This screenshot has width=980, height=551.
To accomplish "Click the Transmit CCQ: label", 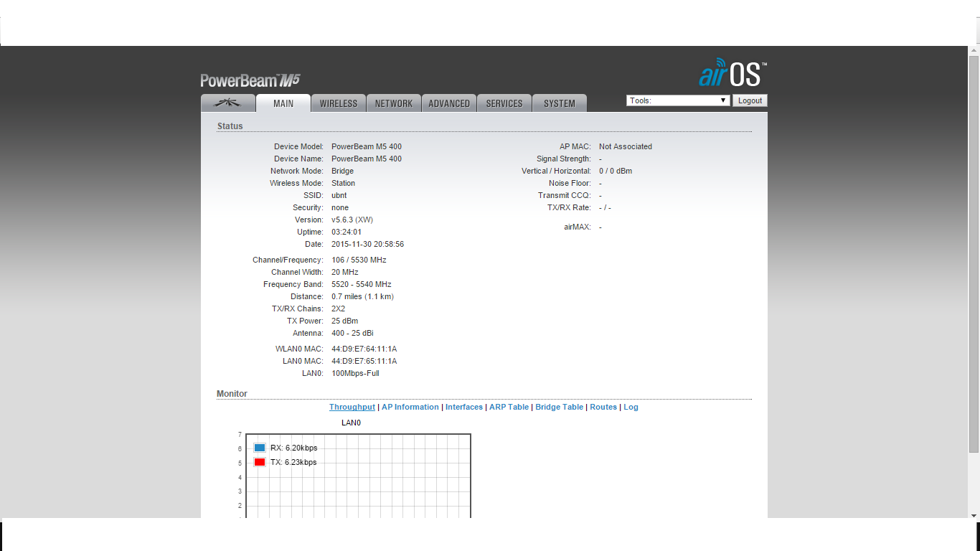I will (x=565, y=195).
